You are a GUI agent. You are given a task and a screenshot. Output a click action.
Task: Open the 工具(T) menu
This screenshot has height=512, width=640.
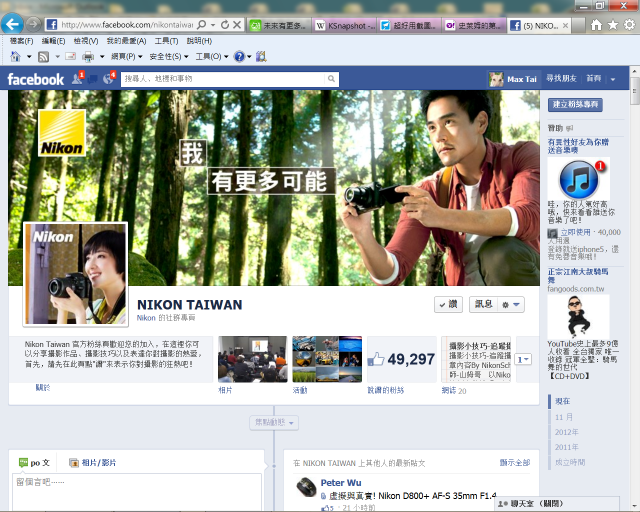coord(166,41)
